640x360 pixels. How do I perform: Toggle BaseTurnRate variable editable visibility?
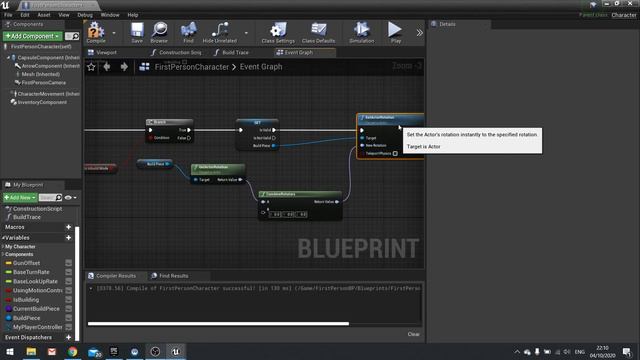(69, 272)
